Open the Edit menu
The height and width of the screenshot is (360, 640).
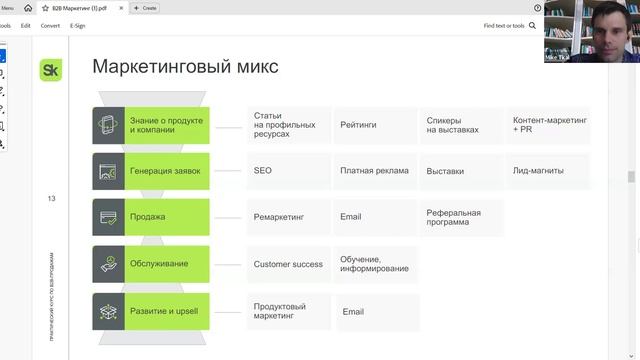pyautogui.click(x=26, y=25)
